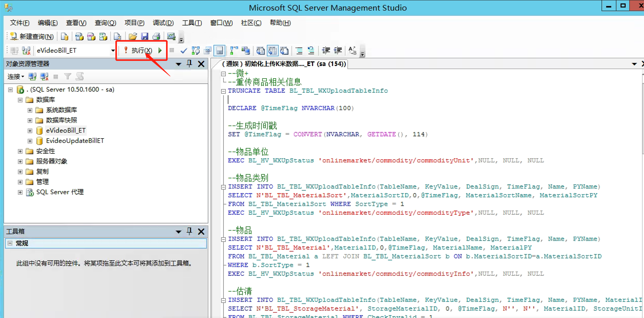
Task: Close the 工具箱 panel
Action: 201,231
